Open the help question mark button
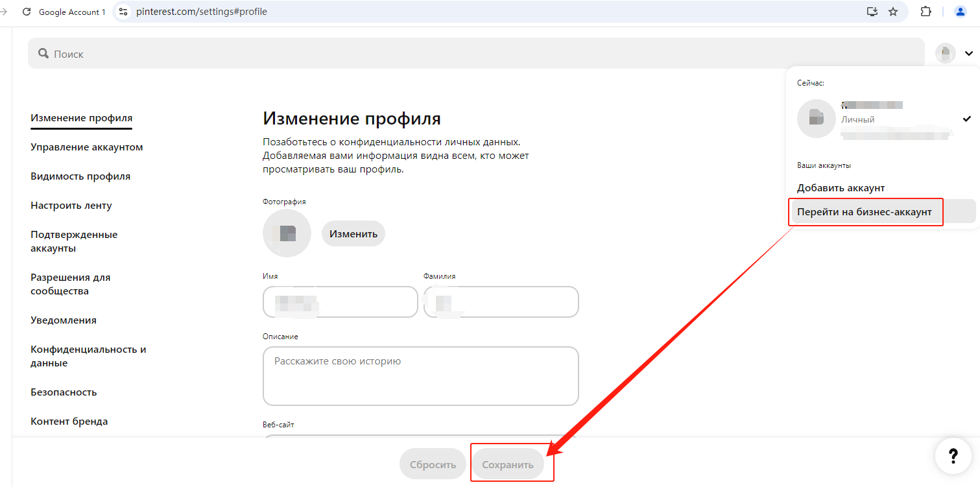The width and height of the screenshot is (980, 487). tap(953, 456)
